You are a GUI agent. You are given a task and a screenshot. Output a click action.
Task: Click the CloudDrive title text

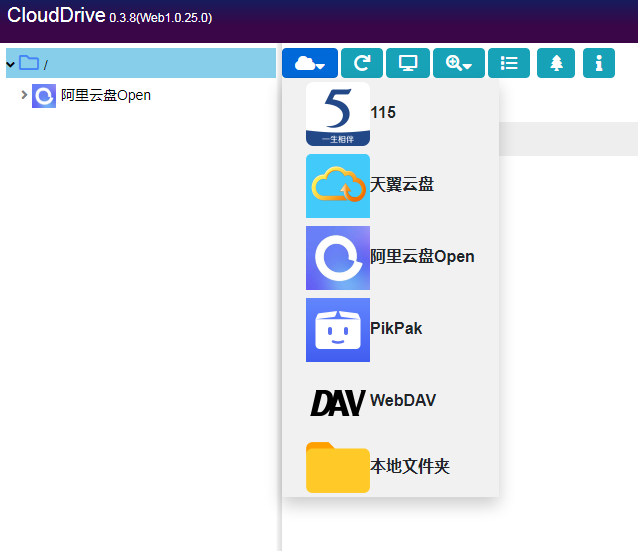[56, 15]
